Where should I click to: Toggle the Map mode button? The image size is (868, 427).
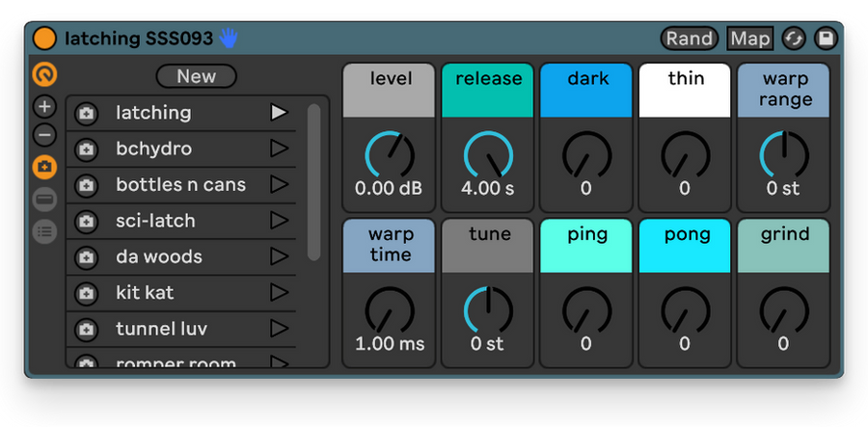pos(750,39)
